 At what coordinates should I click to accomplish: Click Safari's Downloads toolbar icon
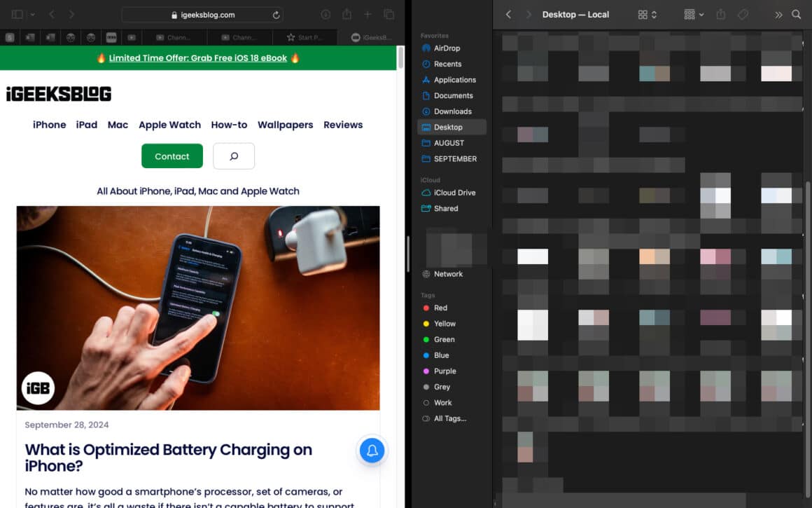[x=325, y=14]
